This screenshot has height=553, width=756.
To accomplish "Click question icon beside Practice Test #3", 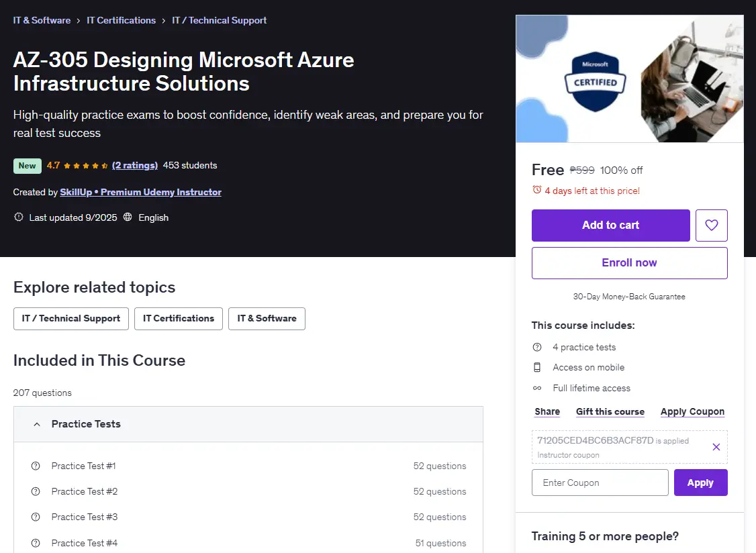I will 36,517.
